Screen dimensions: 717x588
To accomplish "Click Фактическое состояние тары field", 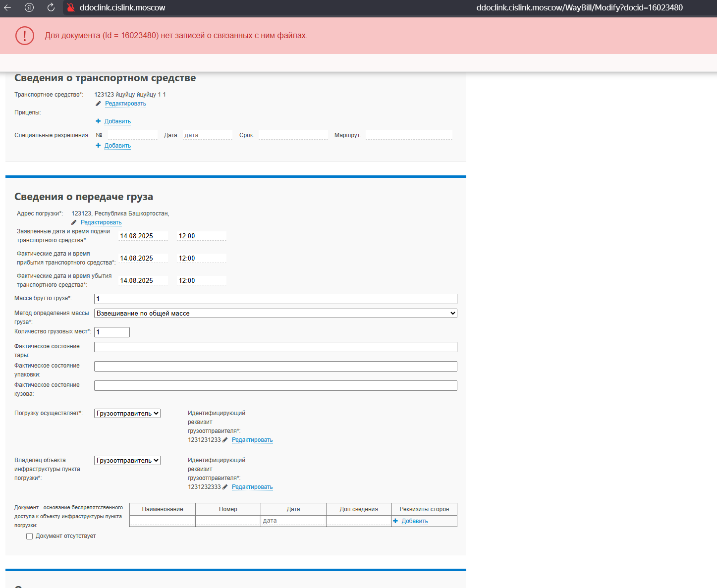I will [276, 347].
